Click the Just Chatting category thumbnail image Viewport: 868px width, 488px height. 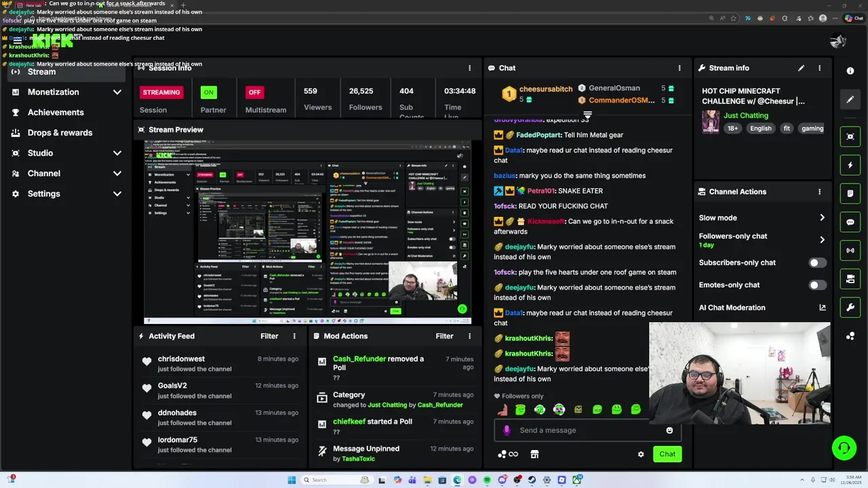pos(711,122)
